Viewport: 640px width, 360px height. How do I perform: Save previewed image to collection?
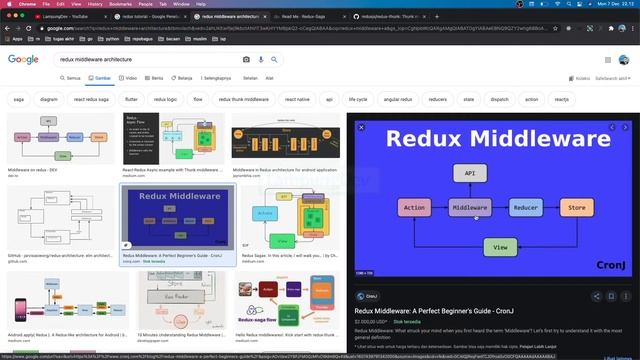611,296
